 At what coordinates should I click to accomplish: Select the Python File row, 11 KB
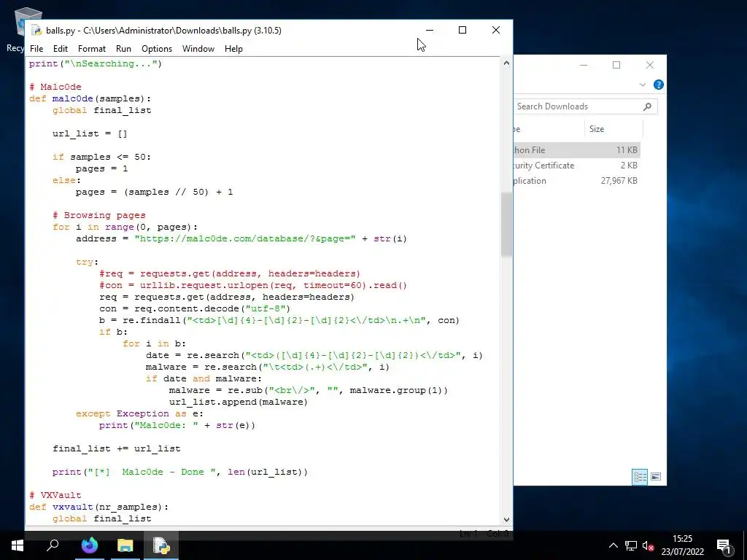[576, 150]
